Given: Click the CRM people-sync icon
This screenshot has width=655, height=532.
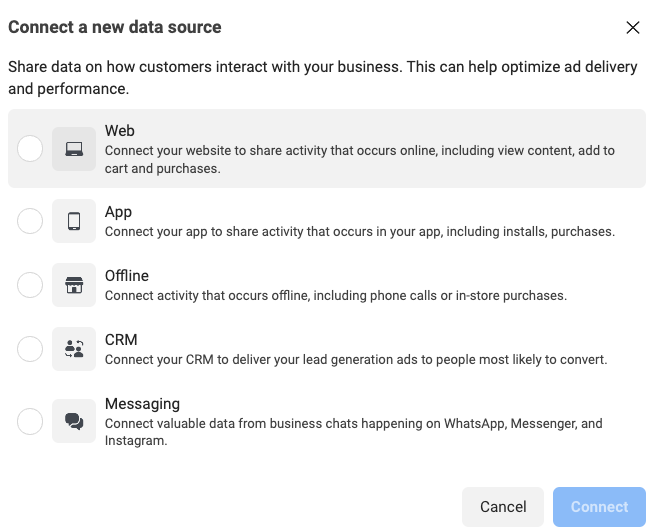Looking at the screenshot, I should click(x=74, y=349).
